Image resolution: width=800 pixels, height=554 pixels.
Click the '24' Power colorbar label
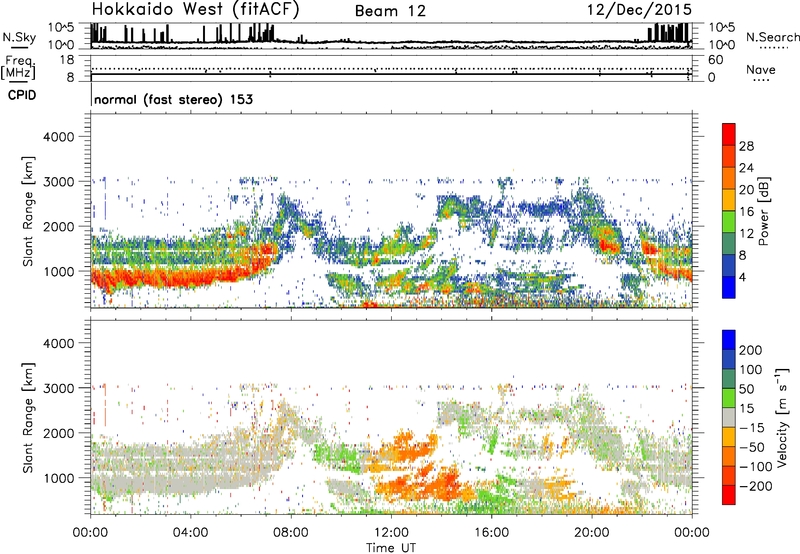[x=746, y=168]
